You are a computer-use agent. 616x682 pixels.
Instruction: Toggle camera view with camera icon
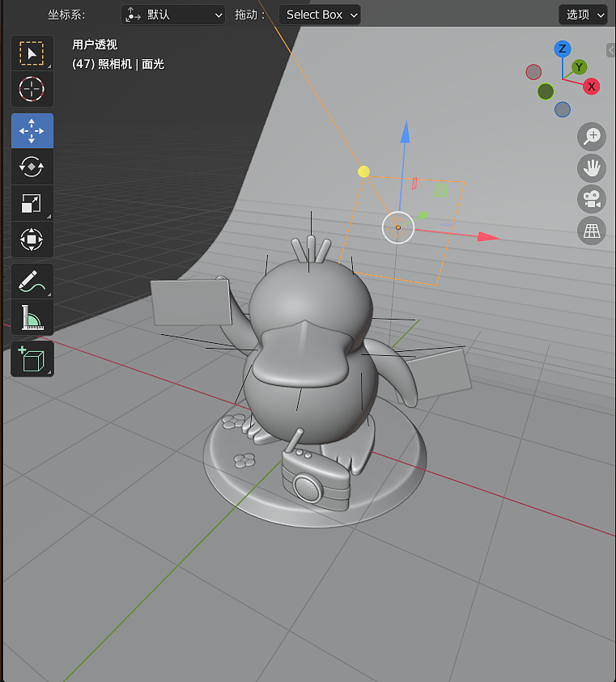tap(592, 199)
